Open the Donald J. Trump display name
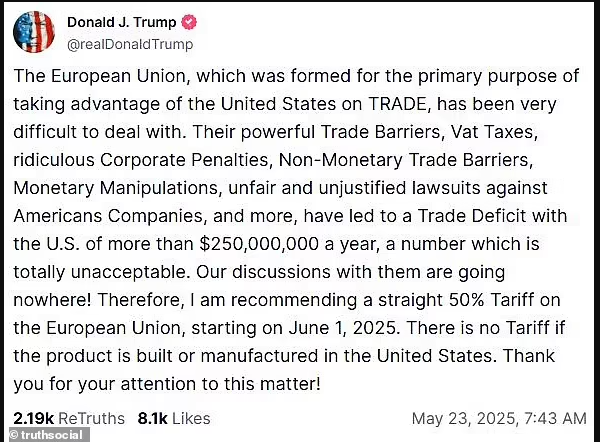Viewport: 600px width, 442px height. 121,22
